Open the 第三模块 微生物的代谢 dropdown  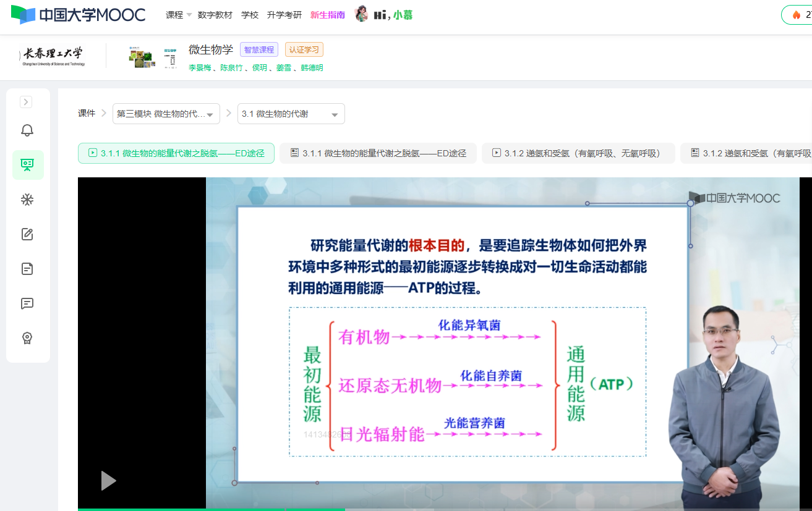(x=166, y=114)
